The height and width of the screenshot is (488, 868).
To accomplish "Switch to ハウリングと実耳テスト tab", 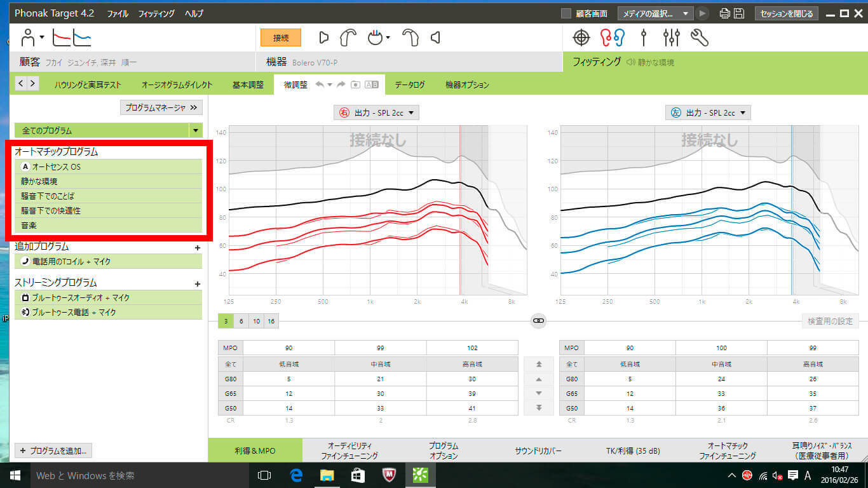I will click(88, 85).
